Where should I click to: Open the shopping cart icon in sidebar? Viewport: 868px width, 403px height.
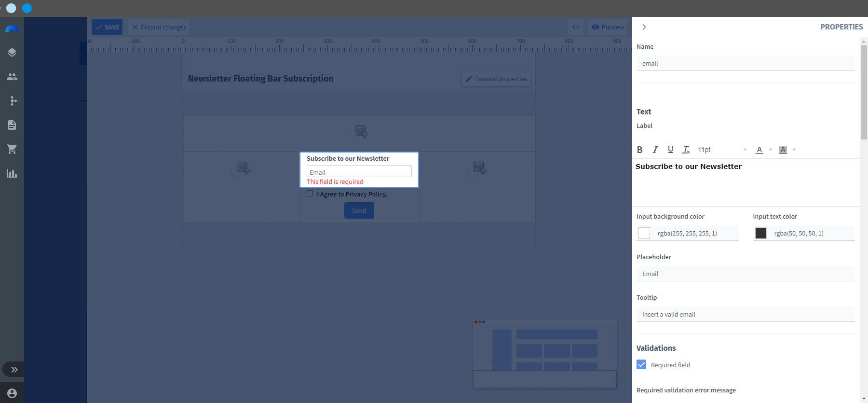[x=12, y=149]
